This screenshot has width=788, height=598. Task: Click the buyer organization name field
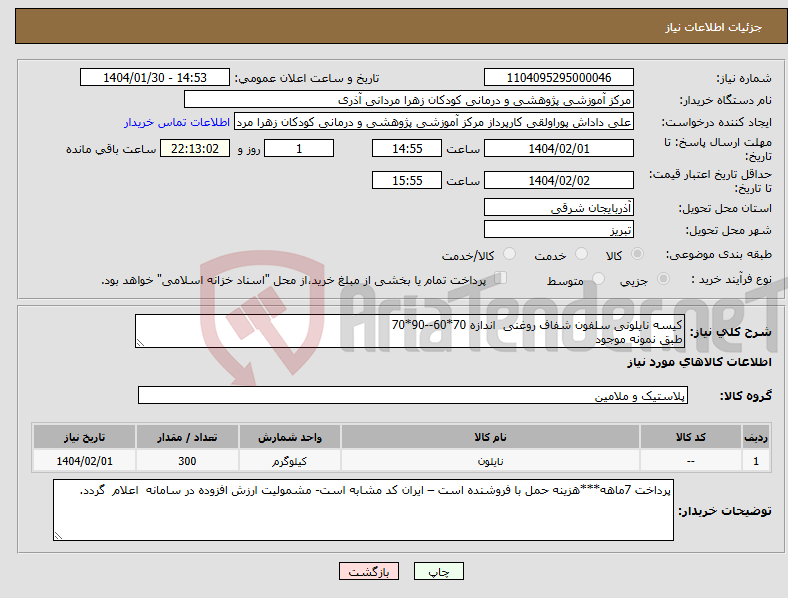409,99
